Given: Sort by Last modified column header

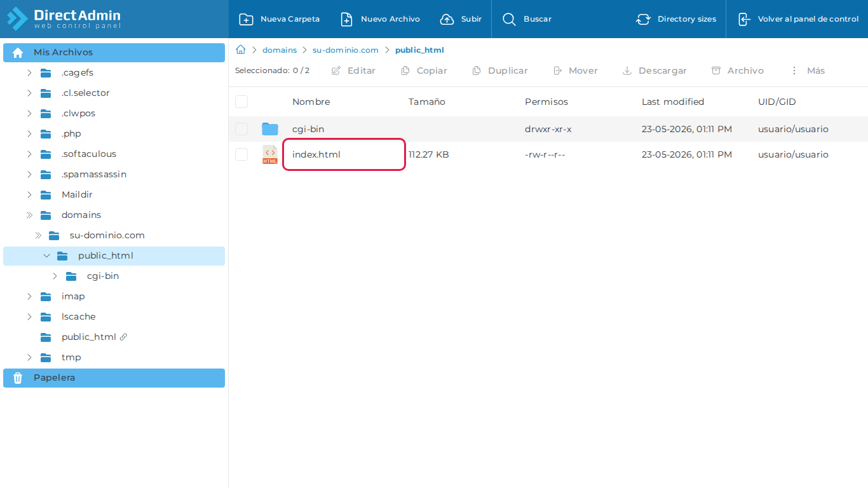Looking at the screenshot, I should point(673,102).
